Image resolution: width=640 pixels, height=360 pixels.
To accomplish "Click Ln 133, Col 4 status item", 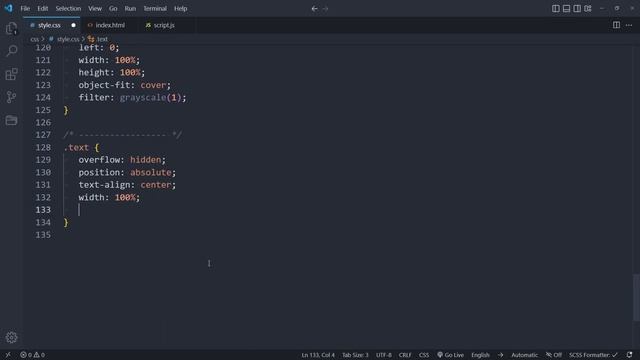I will point(318,355).
